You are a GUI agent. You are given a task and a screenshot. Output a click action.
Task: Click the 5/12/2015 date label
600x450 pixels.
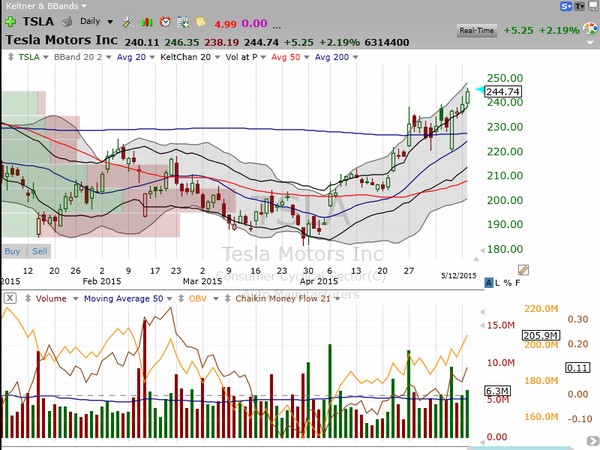[459, 276]
